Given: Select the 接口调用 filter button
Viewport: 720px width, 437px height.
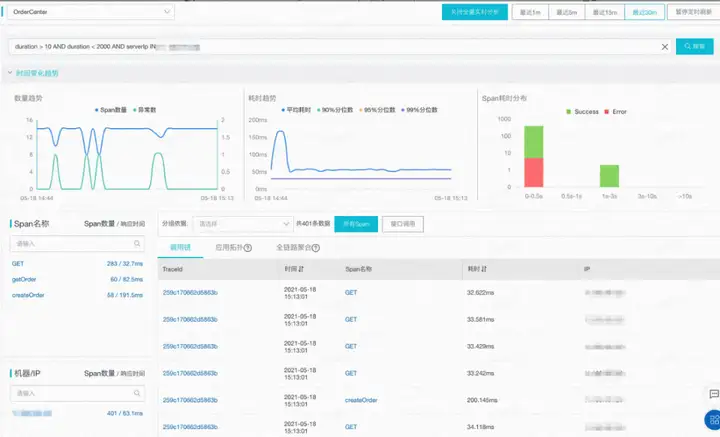Looking at the screenshot, I should coord(403,224).
